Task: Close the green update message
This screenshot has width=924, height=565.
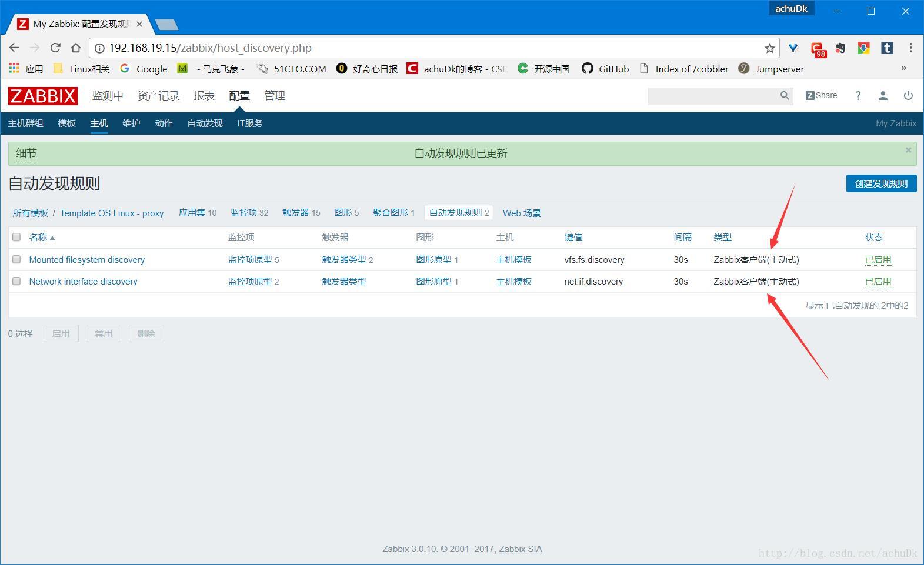Action: click(x=908, y=150)
